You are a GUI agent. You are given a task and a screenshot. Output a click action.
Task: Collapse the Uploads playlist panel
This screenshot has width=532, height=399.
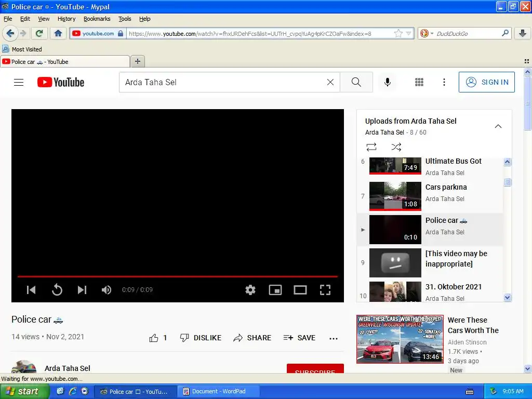click(498, 126)
